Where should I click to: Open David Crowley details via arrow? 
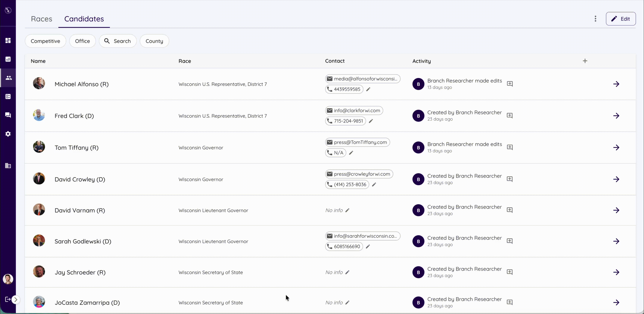pyautogui.click(x=616, y=179)
